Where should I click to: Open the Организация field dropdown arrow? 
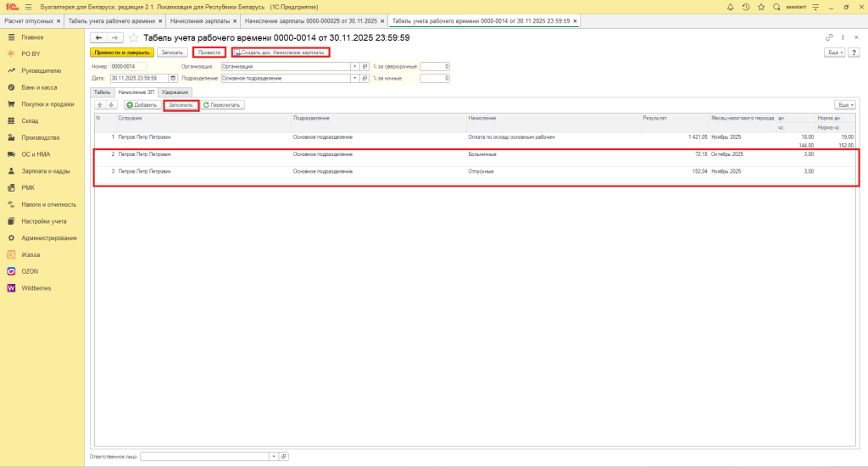354,66
